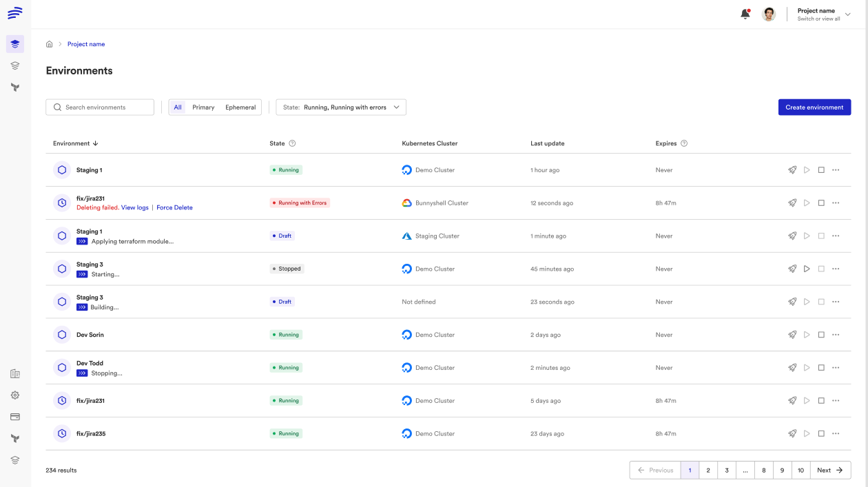The width and height of the screenshot is (868, 487).
Task: Force Delete the failed fix/jira231 environment
Action: [x=174, y=207]
